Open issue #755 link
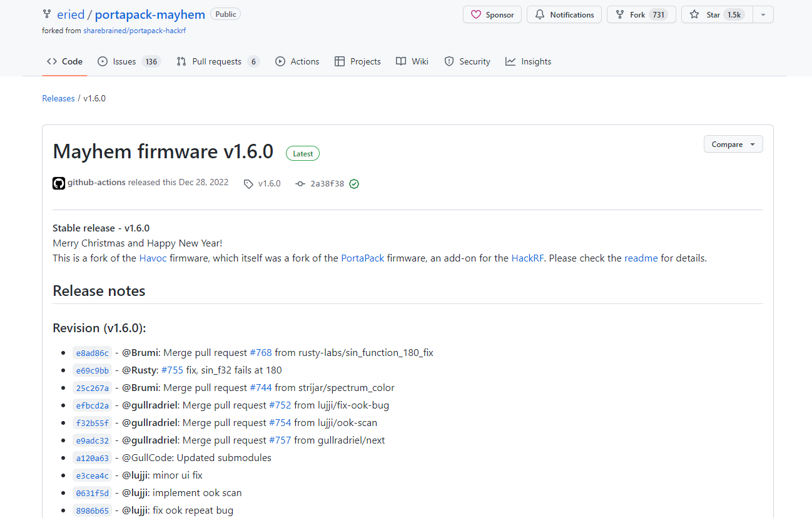Screen dimensions: 812x518 173,370
